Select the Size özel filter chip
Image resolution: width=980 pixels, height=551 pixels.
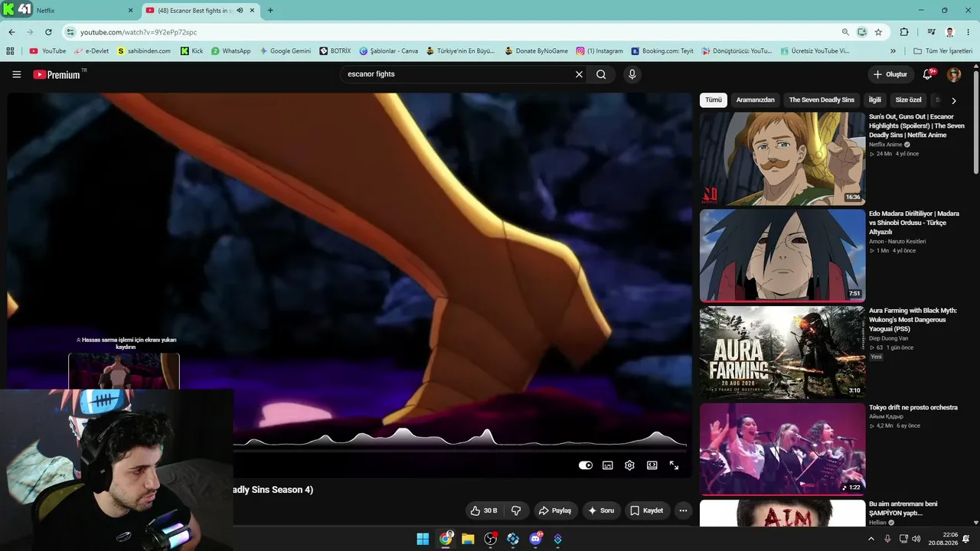[x=909, y=100]
